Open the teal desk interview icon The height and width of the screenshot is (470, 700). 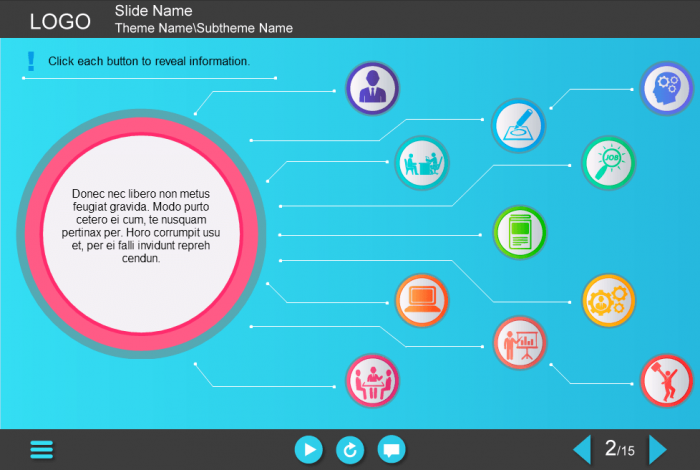421,163
